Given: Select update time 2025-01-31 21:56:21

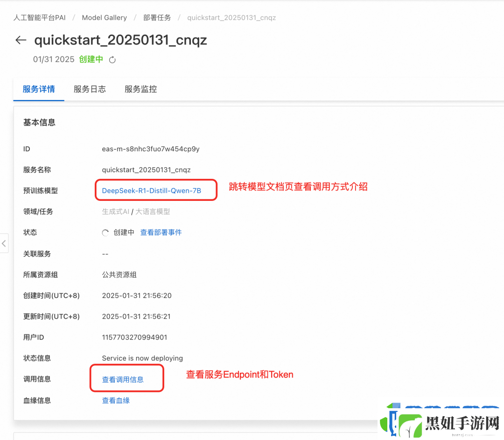Looking at the screenshot, I should [136, 317].
